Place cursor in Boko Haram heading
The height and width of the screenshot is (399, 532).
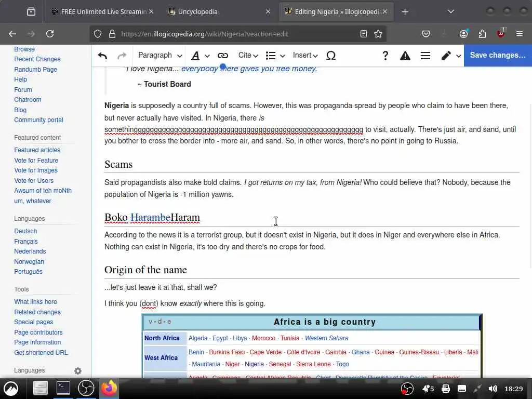click(x=152, y=218)
